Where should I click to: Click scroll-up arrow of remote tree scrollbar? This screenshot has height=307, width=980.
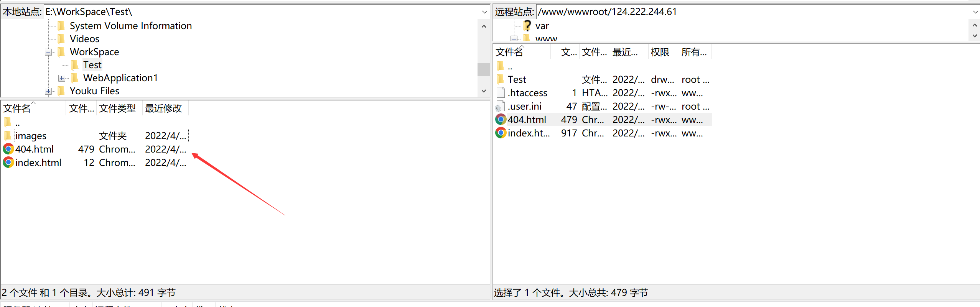coord(975,25)
